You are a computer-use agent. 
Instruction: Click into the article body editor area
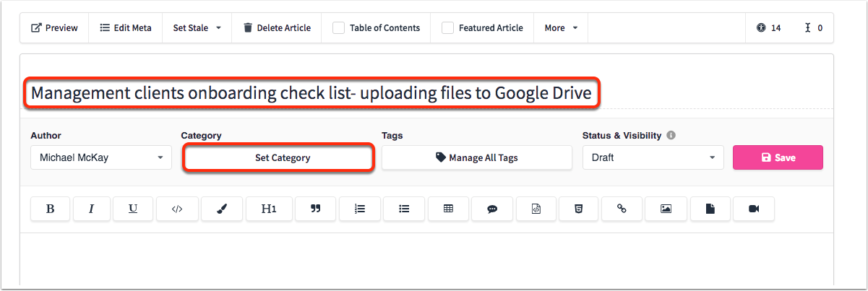[426, 260]
